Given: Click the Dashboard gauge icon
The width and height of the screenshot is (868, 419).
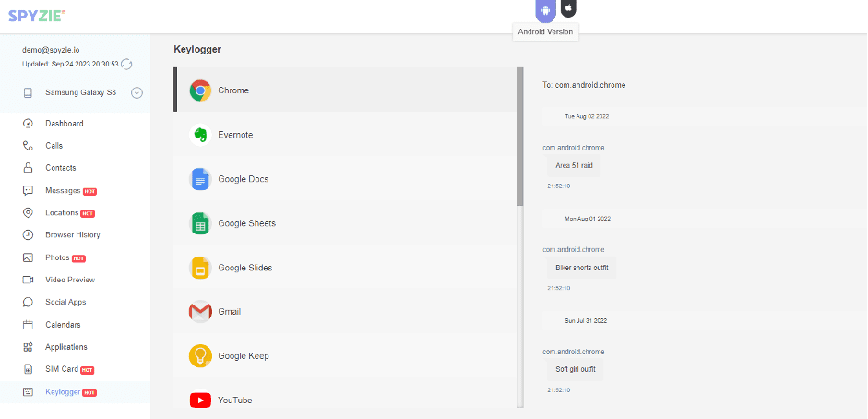Looking at the screenshot, I should (x=28, y=124).
